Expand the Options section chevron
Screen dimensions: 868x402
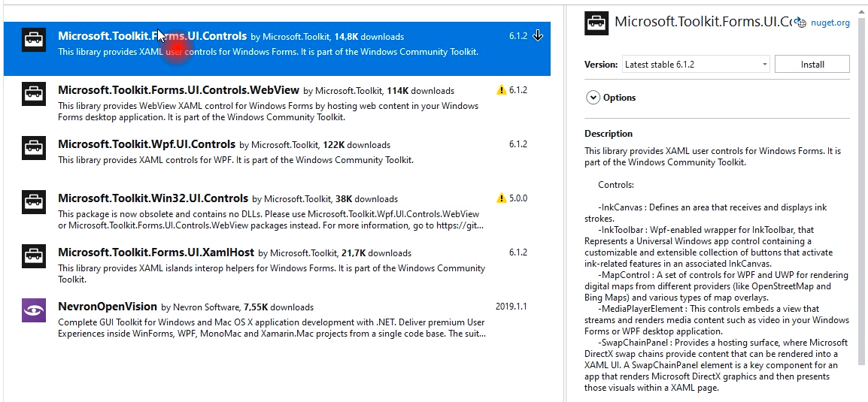coord(593,98)
